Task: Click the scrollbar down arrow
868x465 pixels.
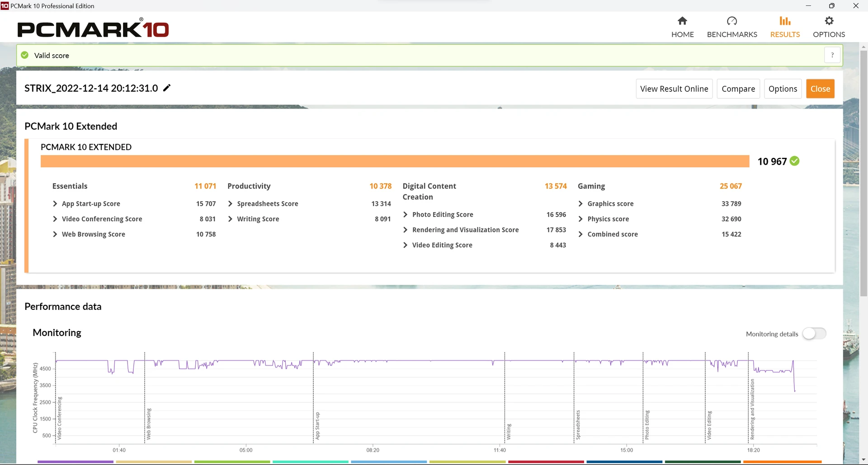Action: 863,460
